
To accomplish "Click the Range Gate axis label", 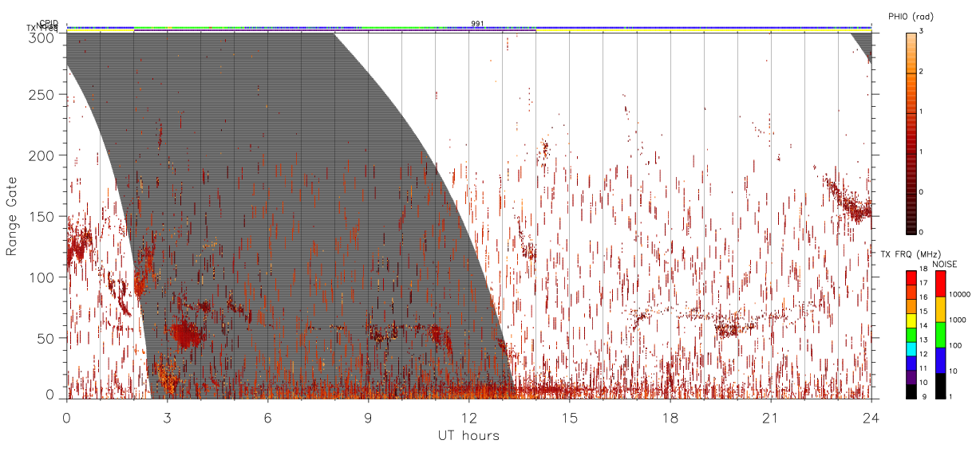I will [x=11, y=216].
